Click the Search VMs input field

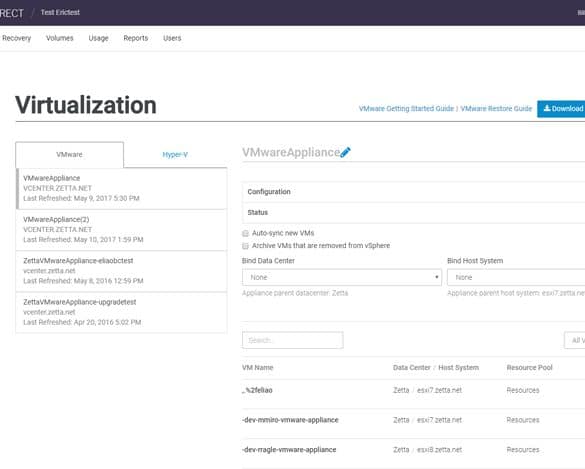pyautogui.click(x=292, y=340)
